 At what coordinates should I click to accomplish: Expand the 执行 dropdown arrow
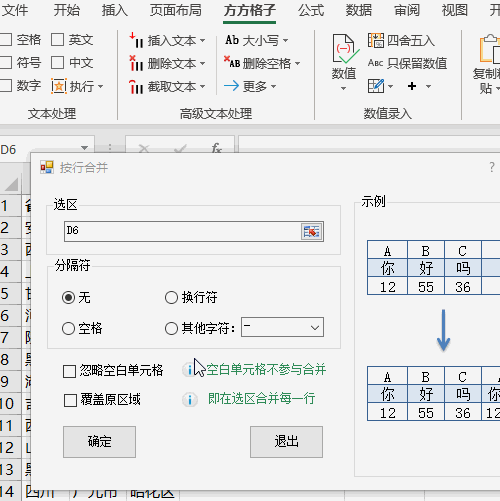click(100, 87)
